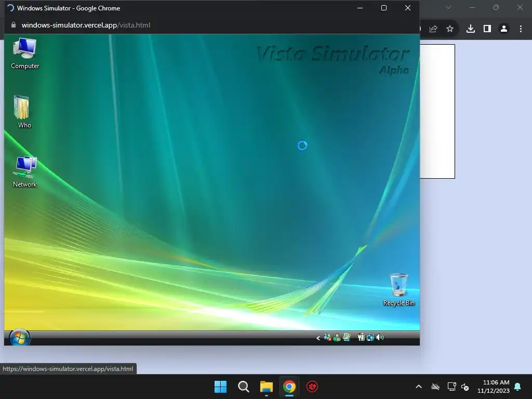Click the Windows Sidebar tray icon
The height and width of the screenshot is (399, 532).
[x=347, y=337]
